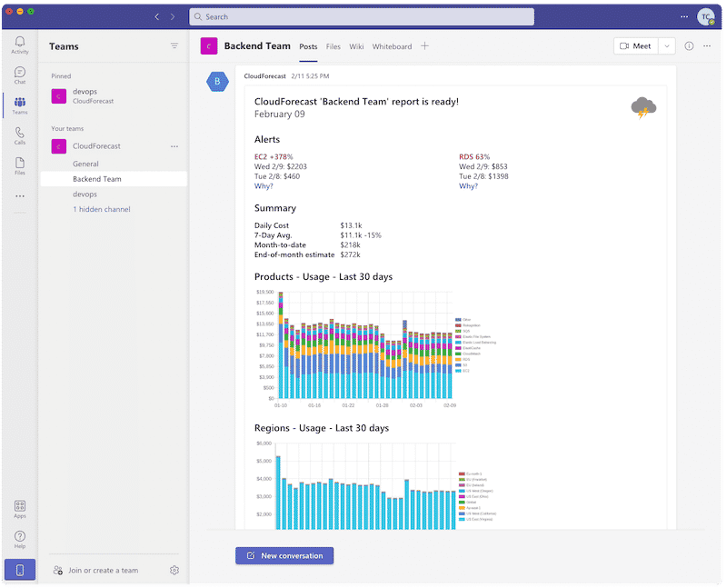The image size is (727, 588).
Task: Click Join or create a team
Action: tap(104, 571)
